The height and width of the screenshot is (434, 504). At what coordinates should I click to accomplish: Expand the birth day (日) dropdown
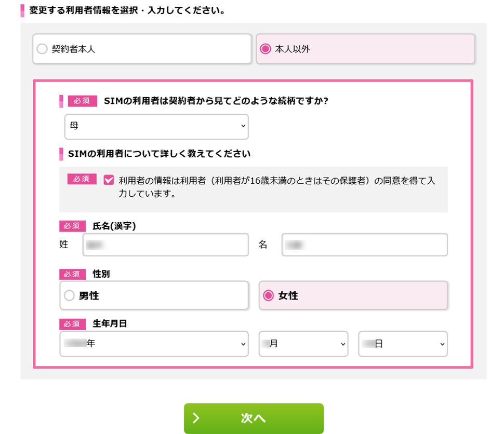(x=403, y=344)
